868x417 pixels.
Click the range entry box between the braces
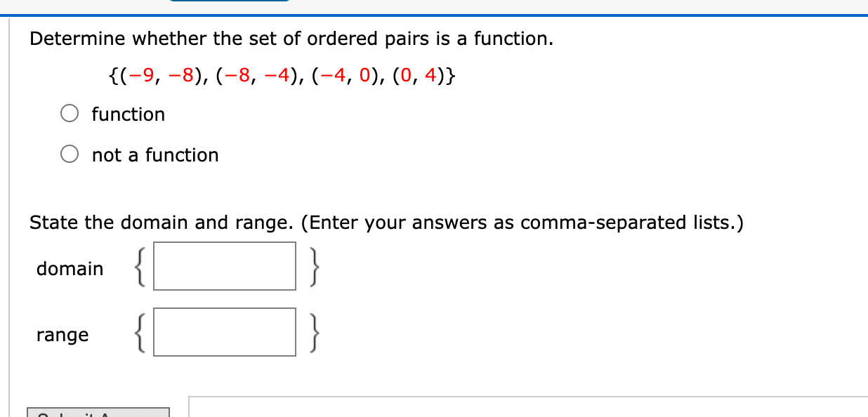point(225,332)
